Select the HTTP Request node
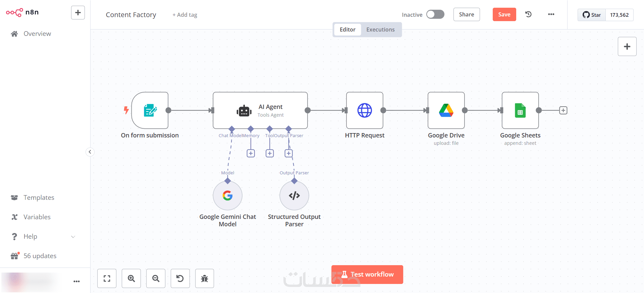Viewport: 644px width, 293px height. coord(365,110)
